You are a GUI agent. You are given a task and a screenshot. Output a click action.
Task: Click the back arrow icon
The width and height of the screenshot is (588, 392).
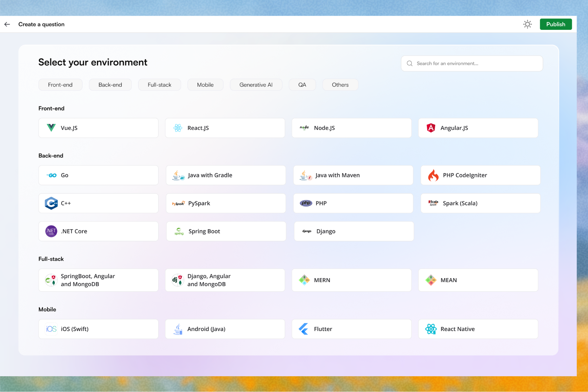point(7,24)
